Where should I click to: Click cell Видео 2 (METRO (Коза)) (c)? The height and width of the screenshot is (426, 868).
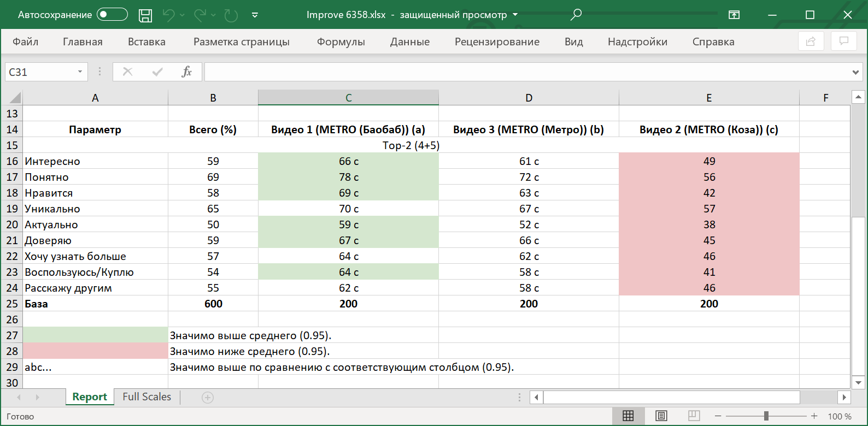709,129
